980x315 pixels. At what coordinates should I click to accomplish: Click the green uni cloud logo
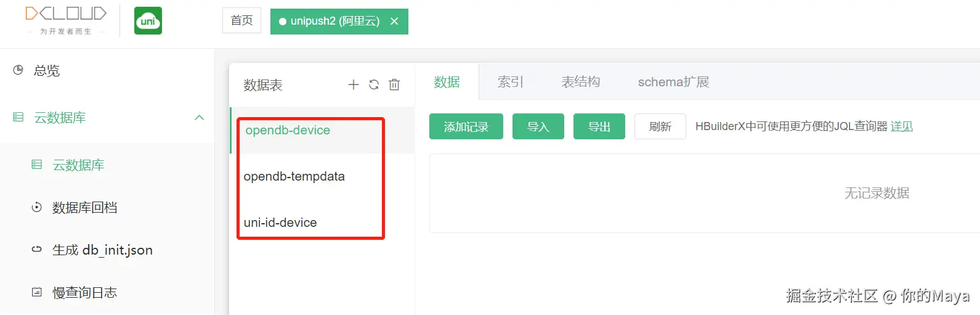point(148,20)
